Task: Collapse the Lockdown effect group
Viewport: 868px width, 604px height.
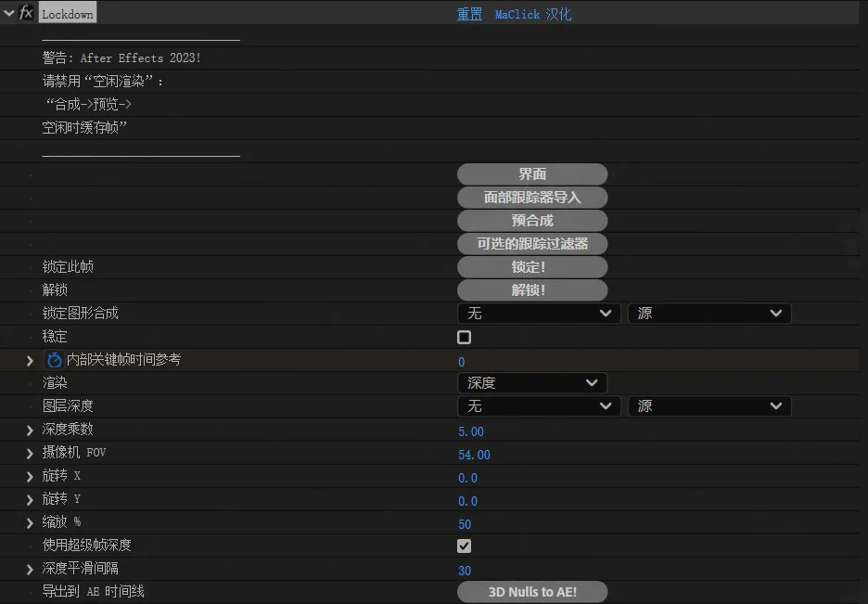Action: tap(9, 14)
